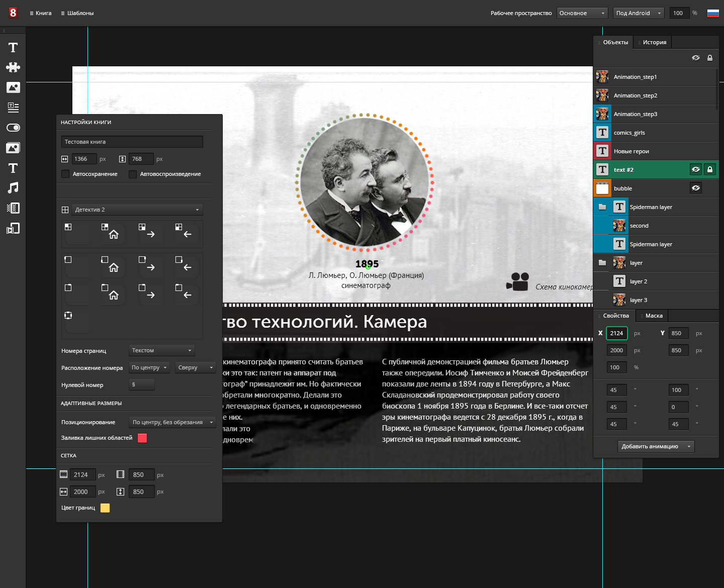724x588 pixels.
Task: Click the folder icon beside layer row
Action: tap(602, 263)
